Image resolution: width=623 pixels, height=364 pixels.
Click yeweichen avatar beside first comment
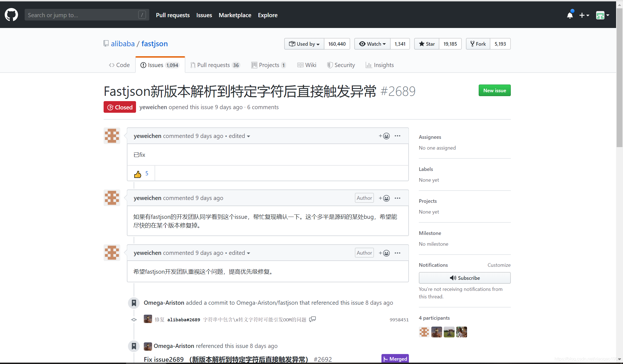pos(112,136)
